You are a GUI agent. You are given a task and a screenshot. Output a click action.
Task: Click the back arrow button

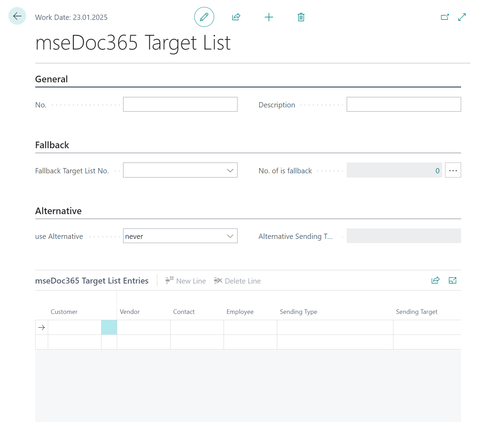(x=17, y=16)
